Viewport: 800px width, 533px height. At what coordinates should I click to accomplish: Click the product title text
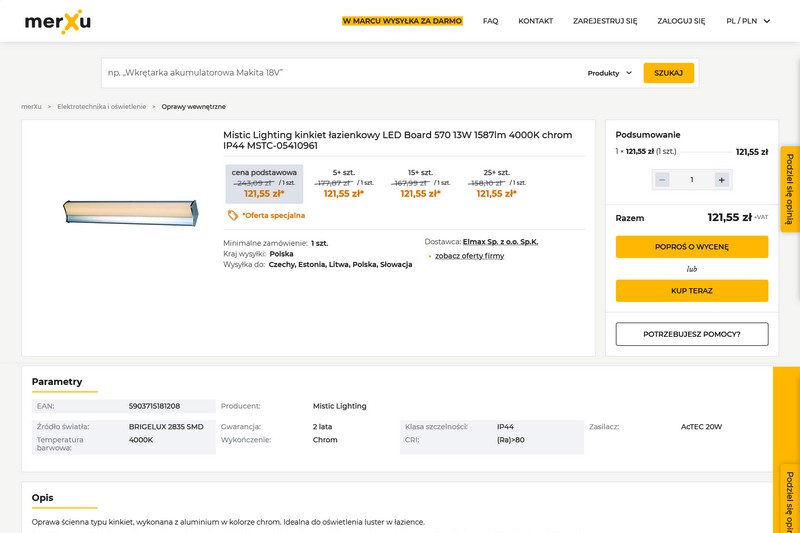pos(397,140)
